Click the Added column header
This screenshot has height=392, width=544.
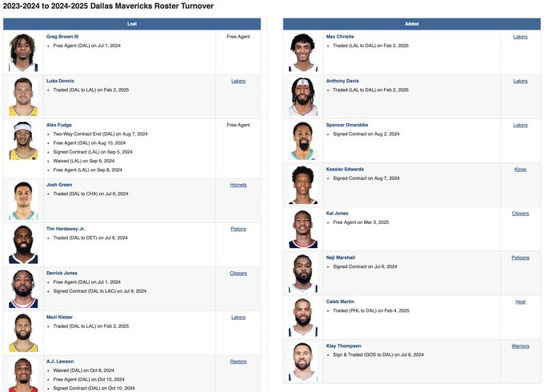[x=412, y=24]
